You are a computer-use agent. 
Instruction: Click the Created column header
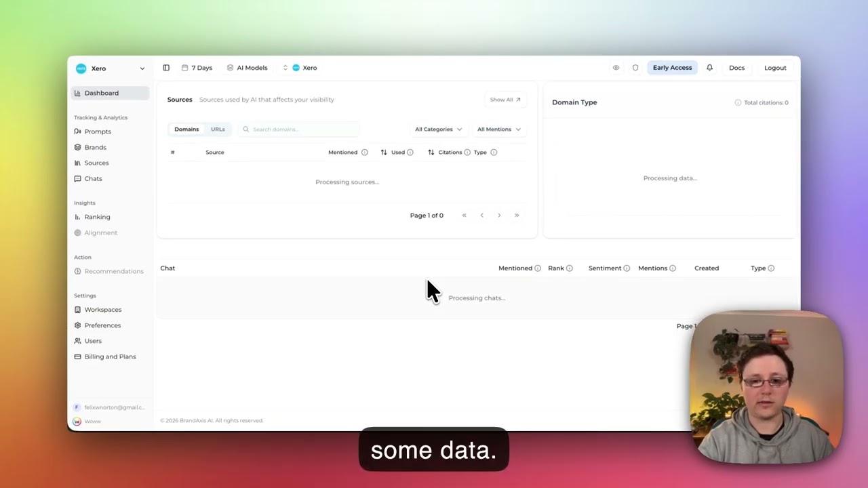coord(707,268)
